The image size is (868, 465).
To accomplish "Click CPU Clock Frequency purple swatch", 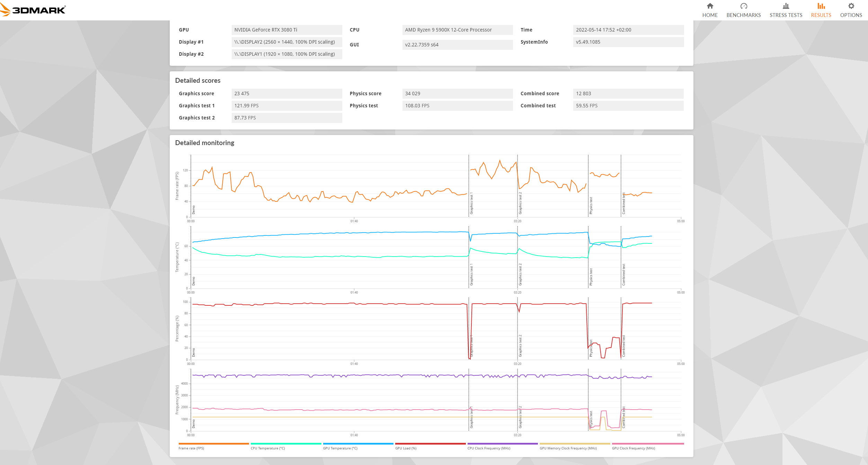I will click(502, 444).
